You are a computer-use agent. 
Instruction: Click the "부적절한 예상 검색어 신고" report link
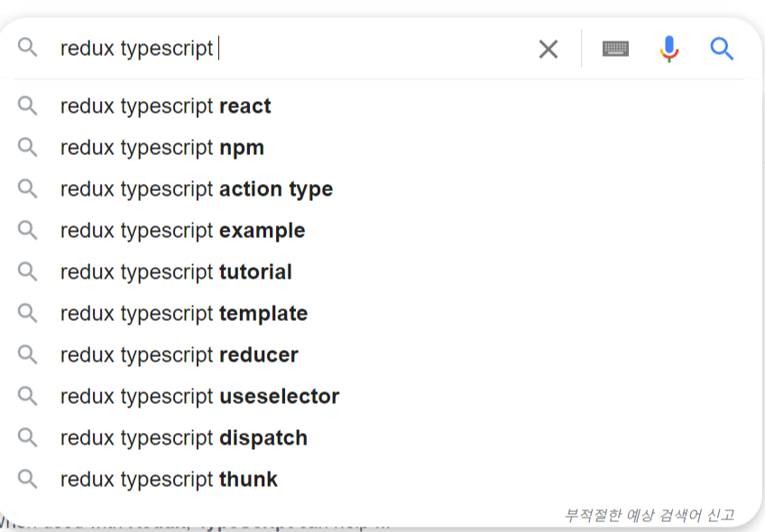click(650, 515)
